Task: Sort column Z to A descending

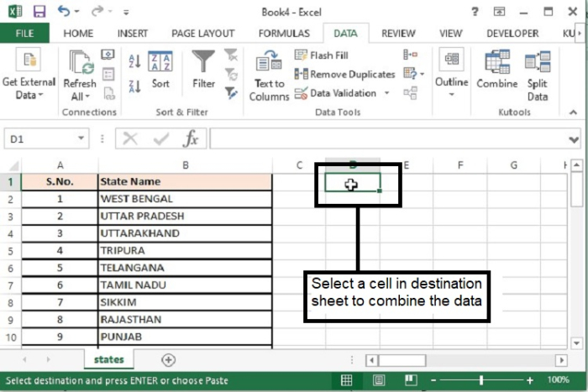Action: tap(134, 86)
